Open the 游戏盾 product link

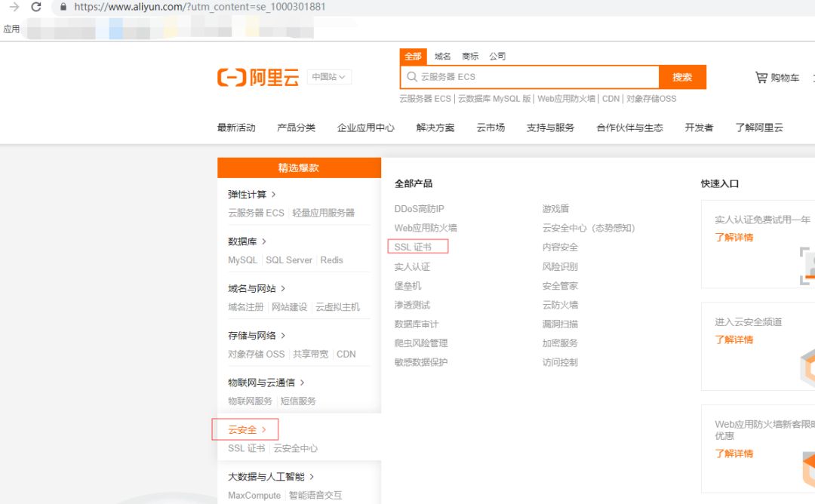coord(555,209)
